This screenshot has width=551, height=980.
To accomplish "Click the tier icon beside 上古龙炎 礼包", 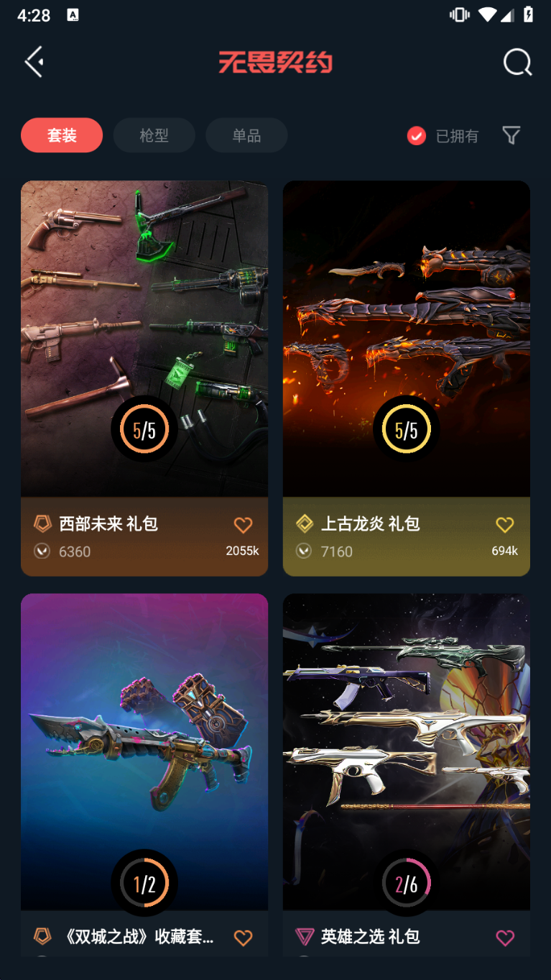I will (x=305, y=523).
